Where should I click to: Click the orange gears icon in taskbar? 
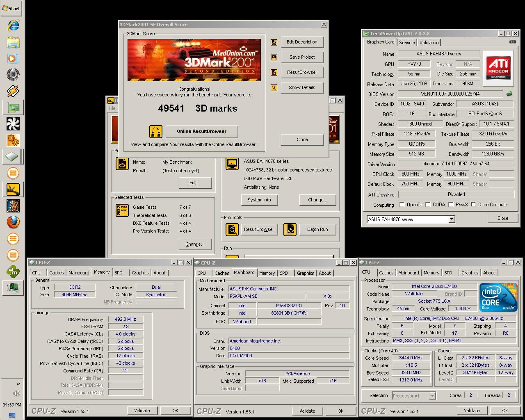tap(13, 140)
